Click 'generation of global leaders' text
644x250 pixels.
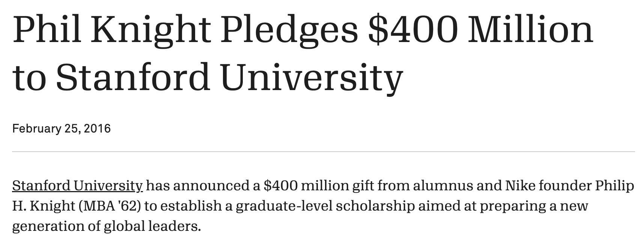107,226
